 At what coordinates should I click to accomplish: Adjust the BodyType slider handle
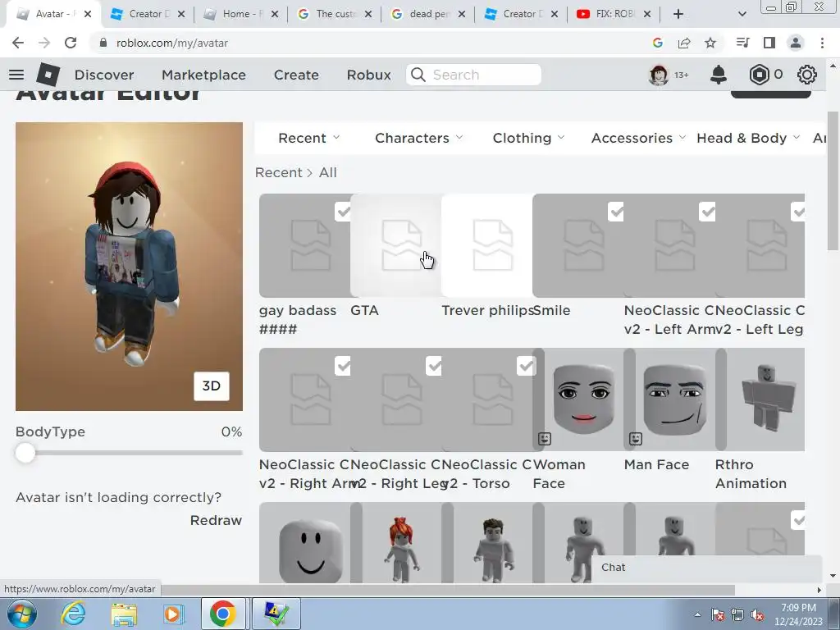tap(25, 453)
